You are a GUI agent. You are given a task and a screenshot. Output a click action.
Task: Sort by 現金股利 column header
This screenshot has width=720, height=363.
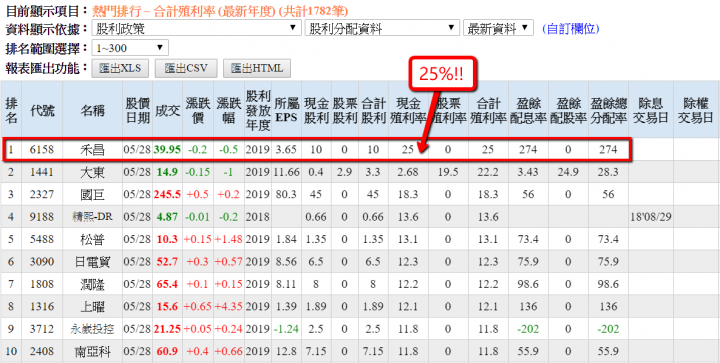pos(316,110)
